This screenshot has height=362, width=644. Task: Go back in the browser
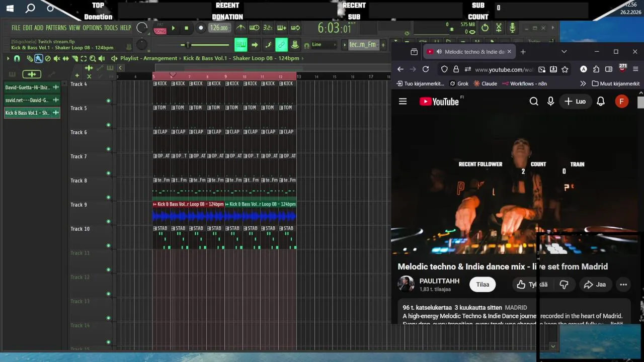[400, 69]
